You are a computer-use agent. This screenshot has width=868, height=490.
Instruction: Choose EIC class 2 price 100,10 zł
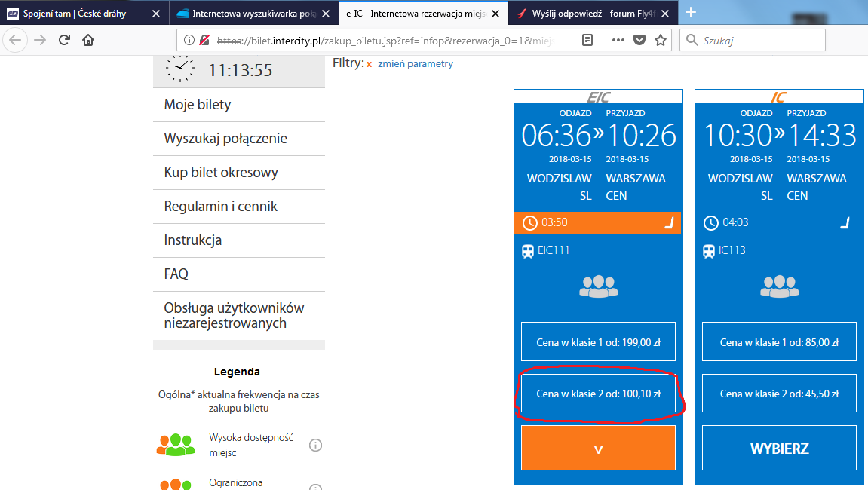[x=599, y=394]
